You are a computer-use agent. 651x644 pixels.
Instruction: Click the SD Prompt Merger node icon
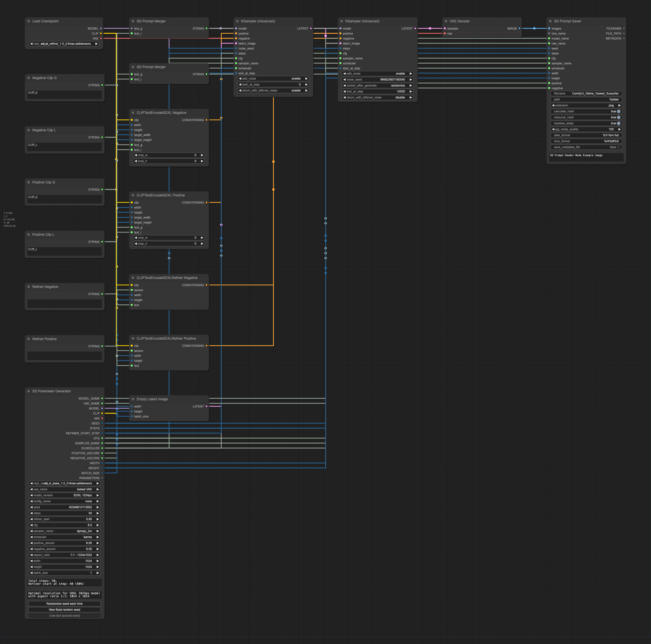coord(132,21)
